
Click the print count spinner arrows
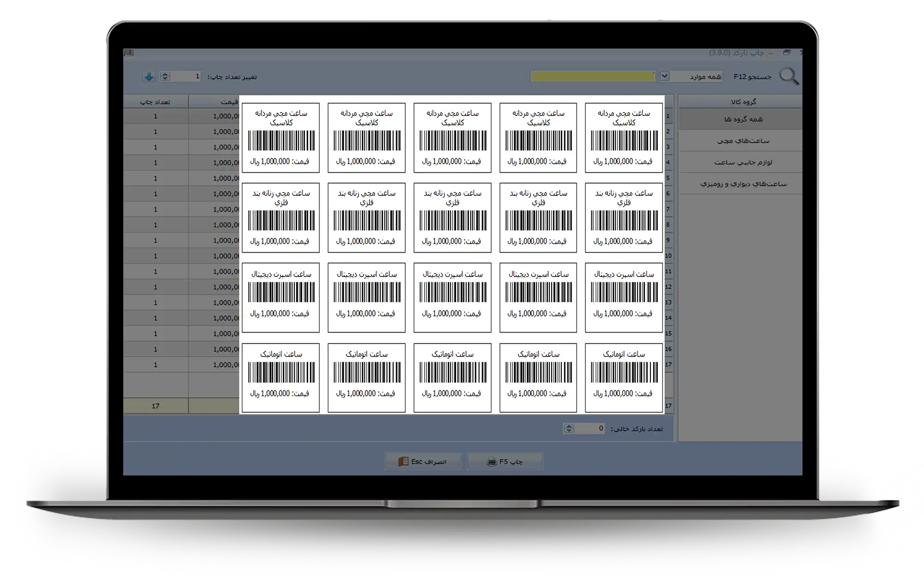pos(165,76)
